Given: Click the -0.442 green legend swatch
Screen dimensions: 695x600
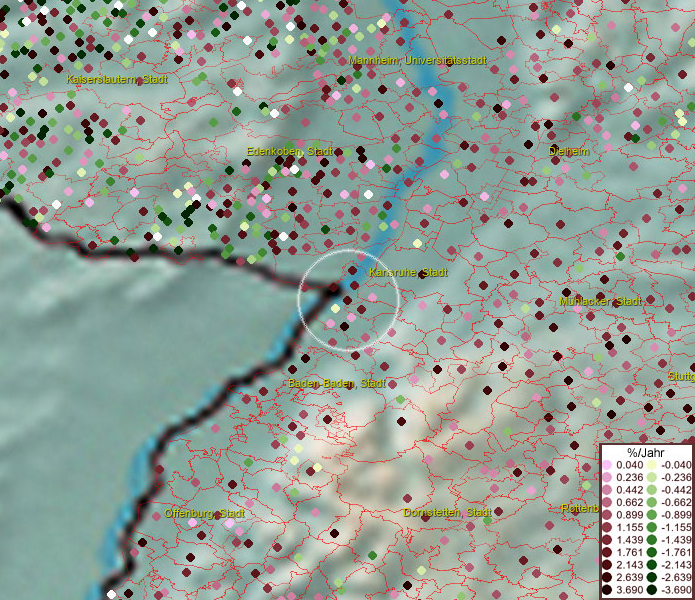Looking at the screenshot, I should tap(652, 490).
